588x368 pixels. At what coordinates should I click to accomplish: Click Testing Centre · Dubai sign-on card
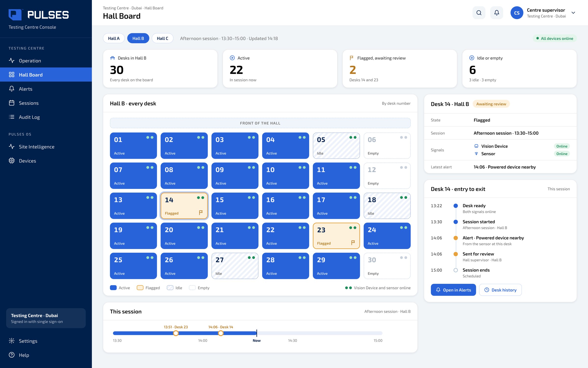[46, 318]
